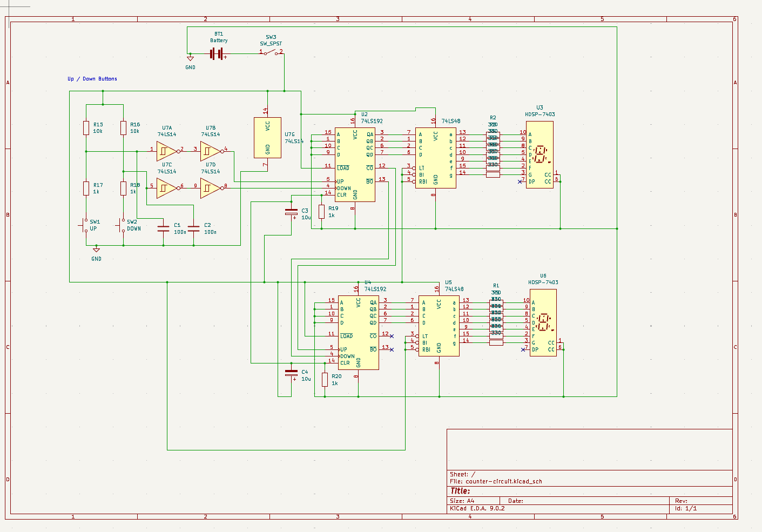Select resistor R20 1k symbol
The height and width of the screenshot is (532, 762).
325,380
